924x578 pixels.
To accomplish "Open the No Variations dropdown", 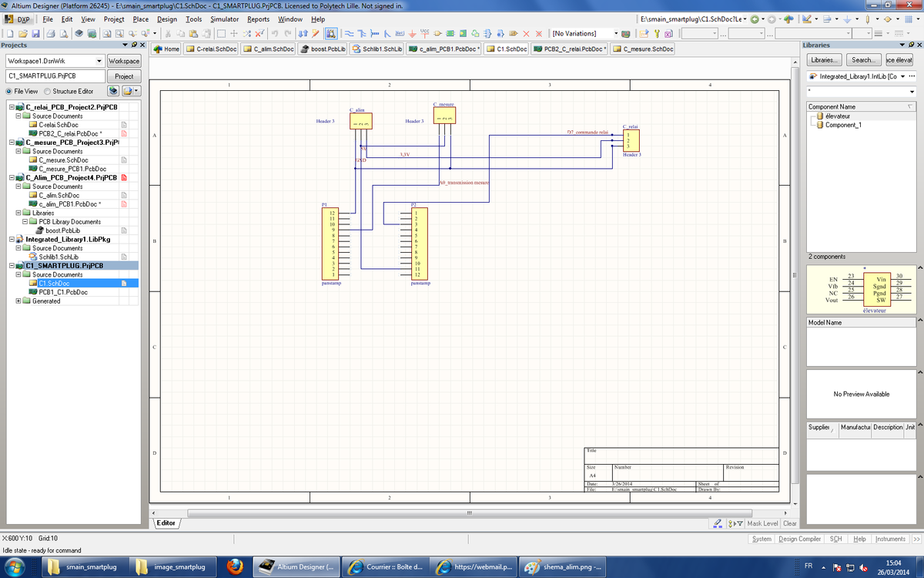I will point(615,34).
